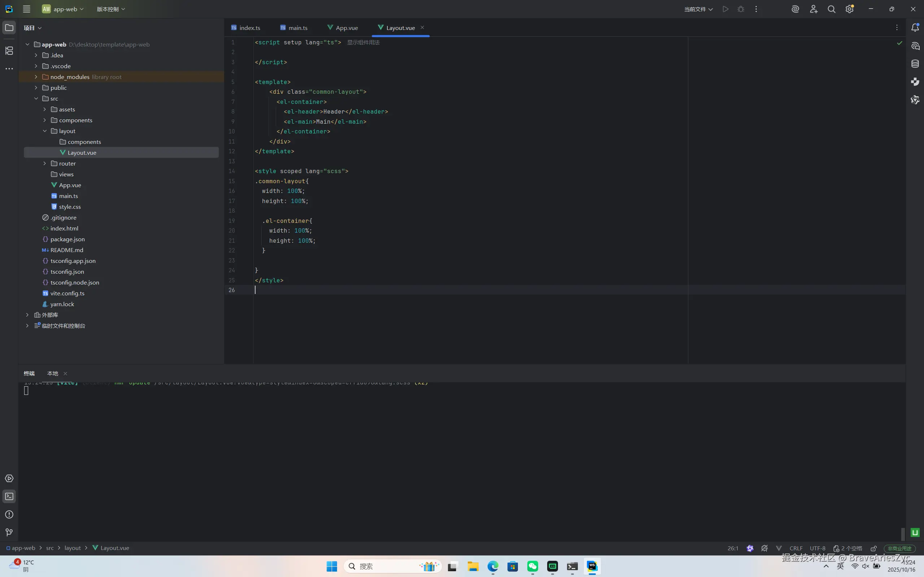Open the Problems tool window icon
924x577 pixels.
(x=9, y=514)
